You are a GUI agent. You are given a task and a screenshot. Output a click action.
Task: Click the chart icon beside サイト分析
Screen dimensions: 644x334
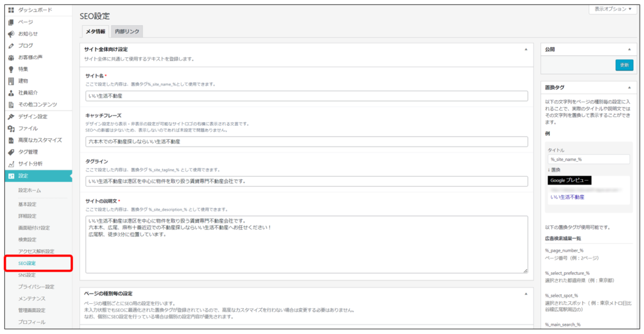(11, 164)
